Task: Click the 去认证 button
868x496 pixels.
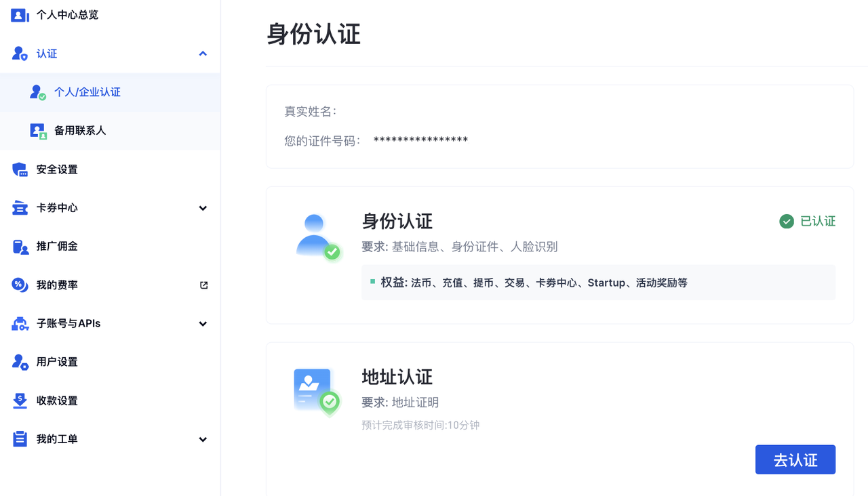Action: coord(795,460)
